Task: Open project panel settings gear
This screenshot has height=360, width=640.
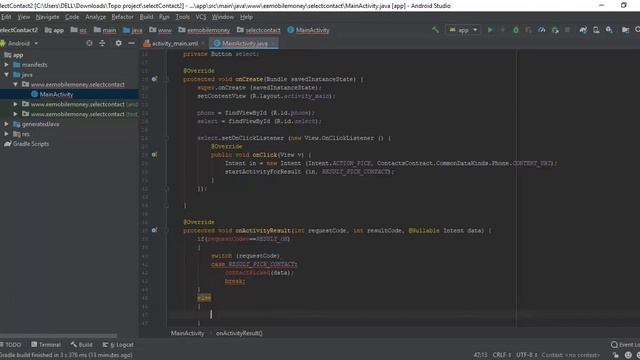Action: click(x=118, y=43)
